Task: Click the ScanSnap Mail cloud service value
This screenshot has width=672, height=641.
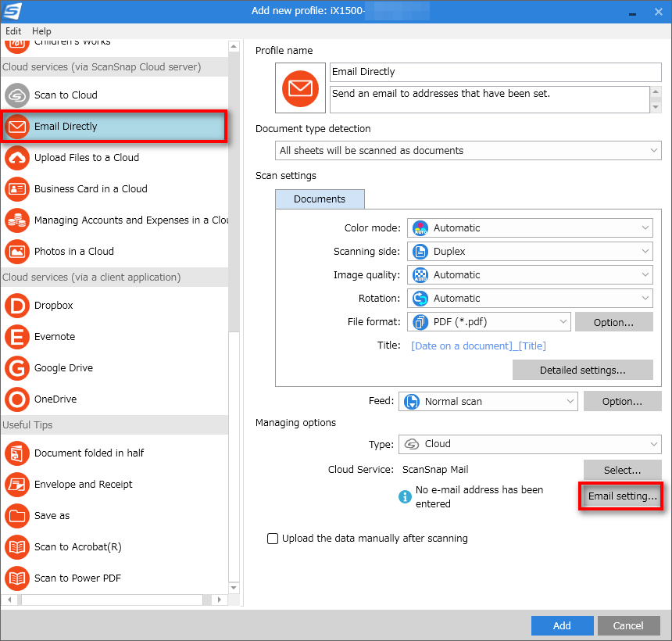Action: (x=435, y=470)
